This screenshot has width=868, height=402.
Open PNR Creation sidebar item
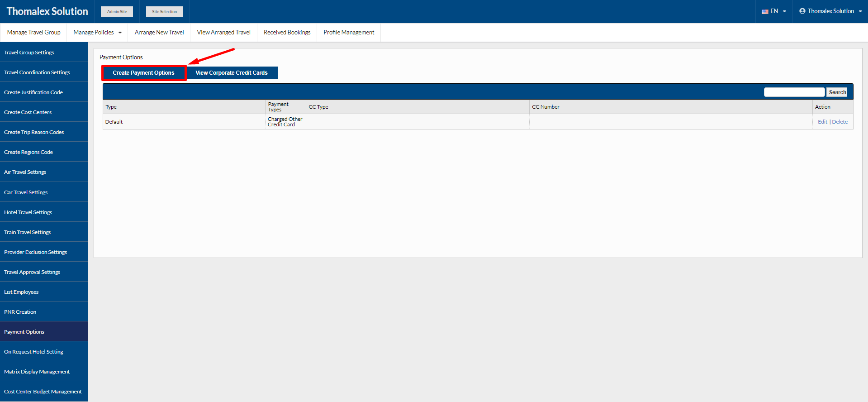tap(44, 312)
